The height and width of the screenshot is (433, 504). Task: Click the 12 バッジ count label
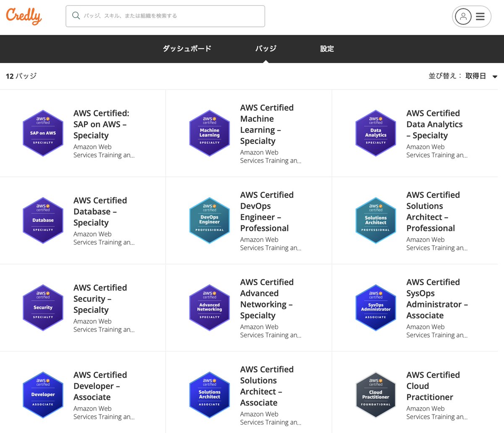click(21, 76)
